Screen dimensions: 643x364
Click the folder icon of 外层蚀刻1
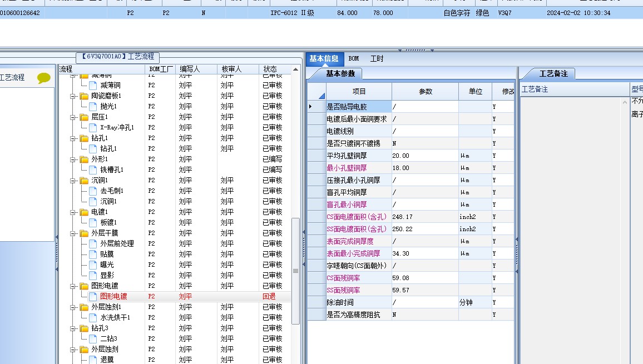point(84,307)
